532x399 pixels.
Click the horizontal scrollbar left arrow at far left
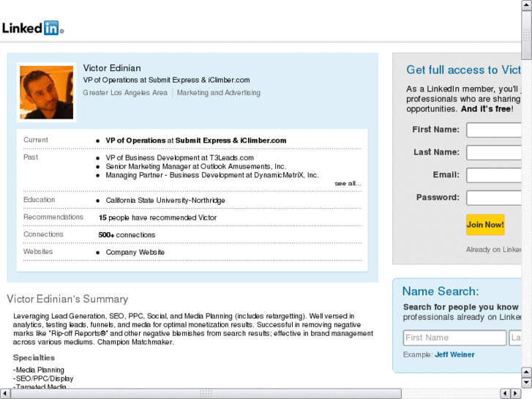4,394
